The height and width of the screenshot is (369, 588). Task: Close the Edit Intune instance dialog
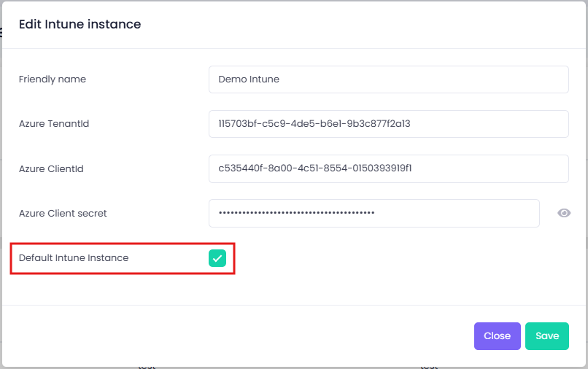tap(498, 336)
